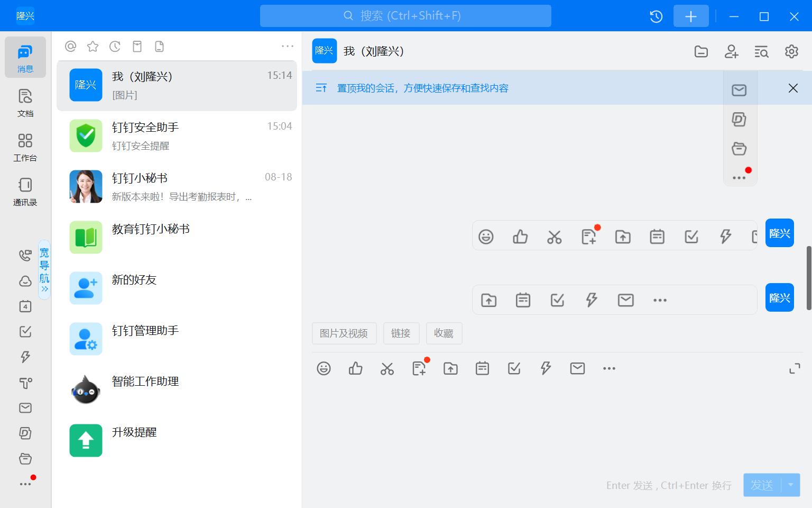Show more sidebar apps with the ellipsis

pos(25,484)
